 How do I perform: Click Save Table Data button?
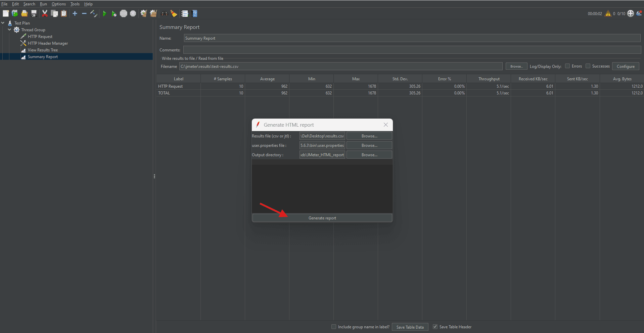click(x=410, y=327)
